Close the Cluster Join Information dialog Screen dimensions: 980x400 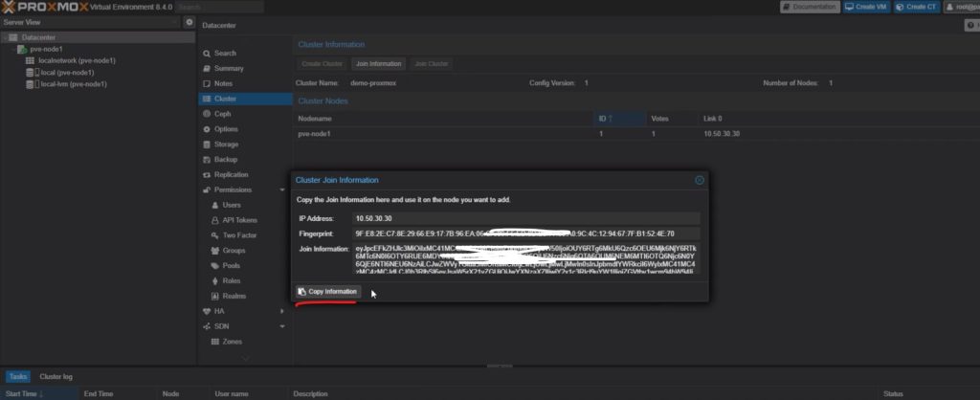click(700, 180)
